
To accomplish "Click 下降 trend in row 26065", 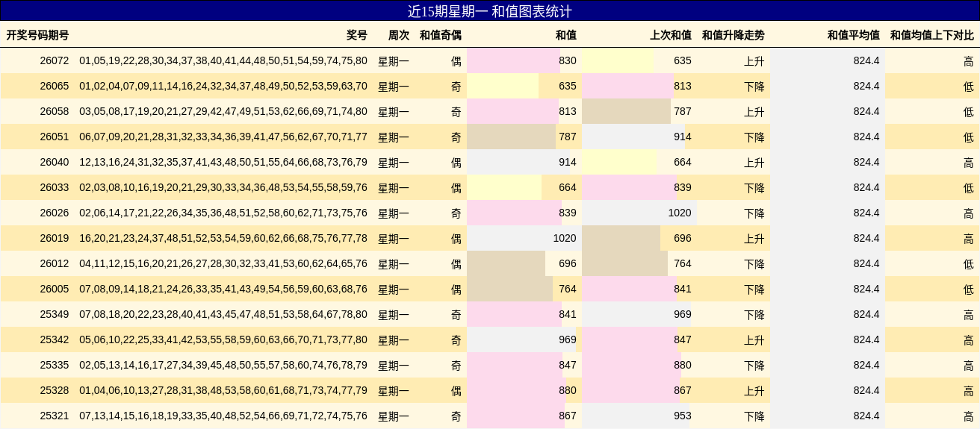I will [754, 86].
